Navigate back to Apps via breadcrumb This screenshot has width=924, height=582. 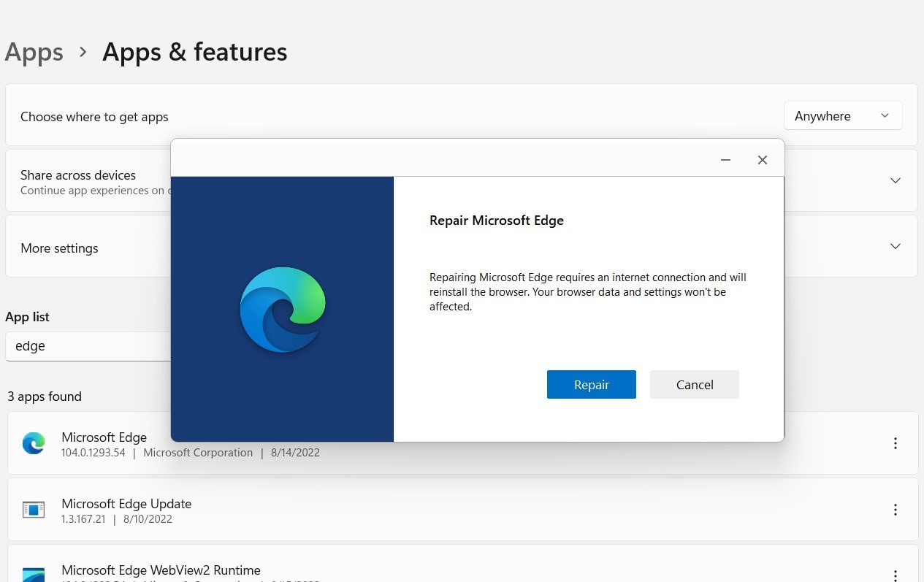tap(34, 52)
